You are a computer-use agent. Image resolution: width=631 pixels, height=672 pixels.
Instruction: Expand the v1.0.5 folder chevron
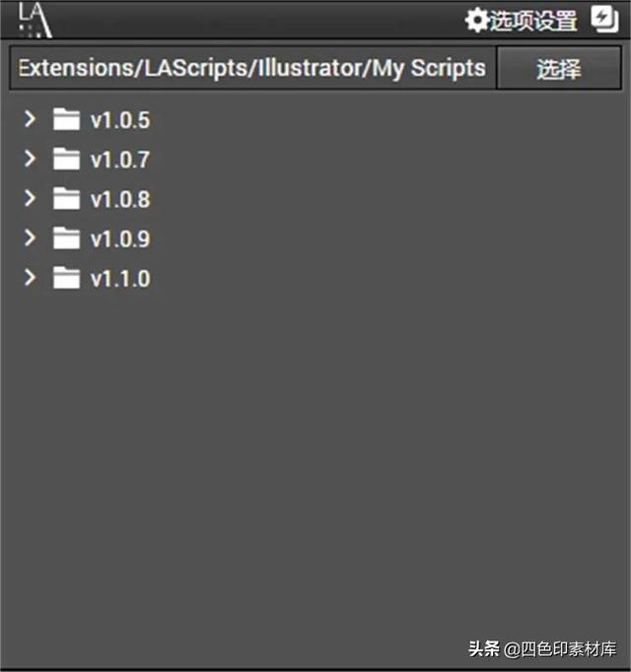[x=30, y=118]
